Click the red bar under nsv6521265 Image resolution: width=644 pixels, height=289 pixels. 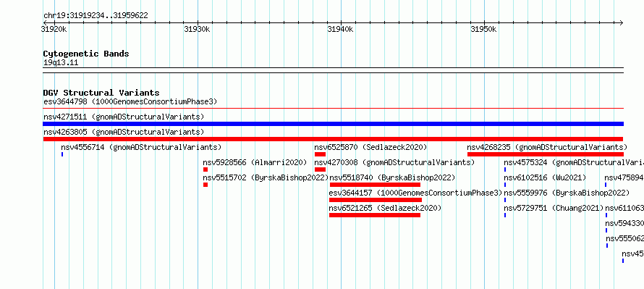[x=375, y=215]
